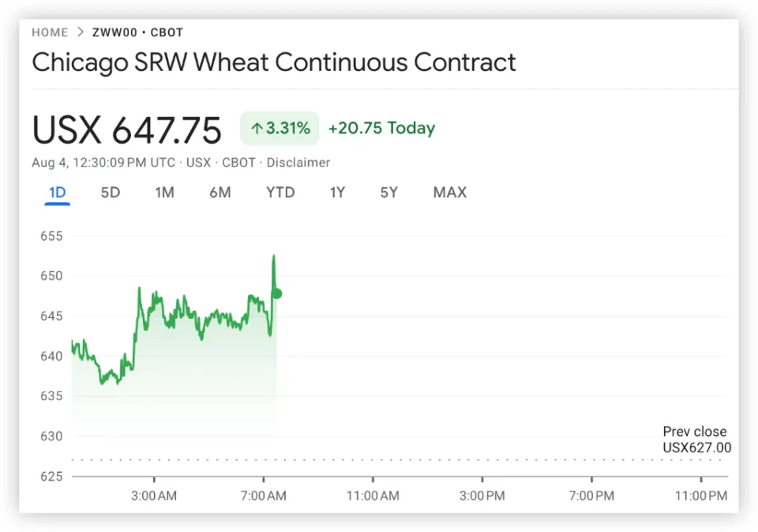Click the USX 647.75 price heading

pos(126,130)
